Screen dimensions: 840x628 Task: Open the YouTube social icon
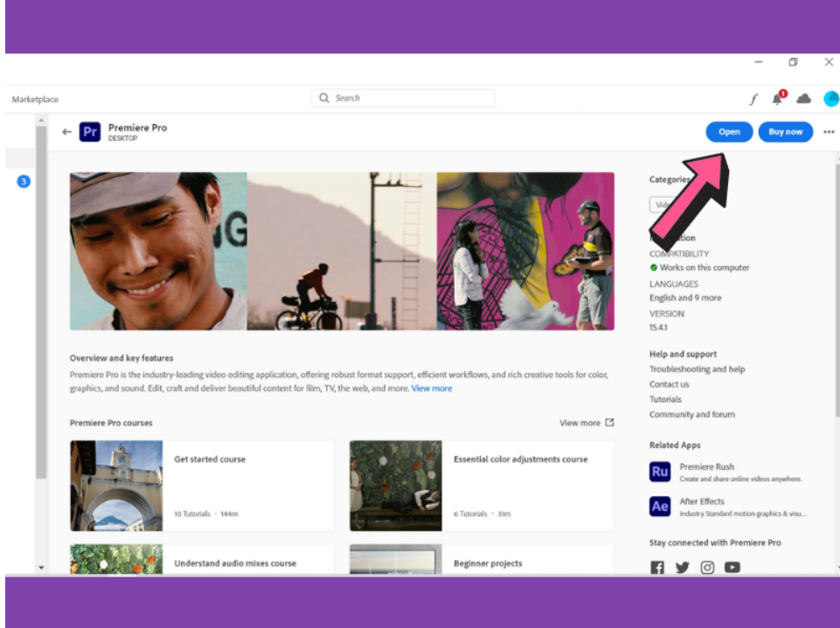tap(732, 567)
